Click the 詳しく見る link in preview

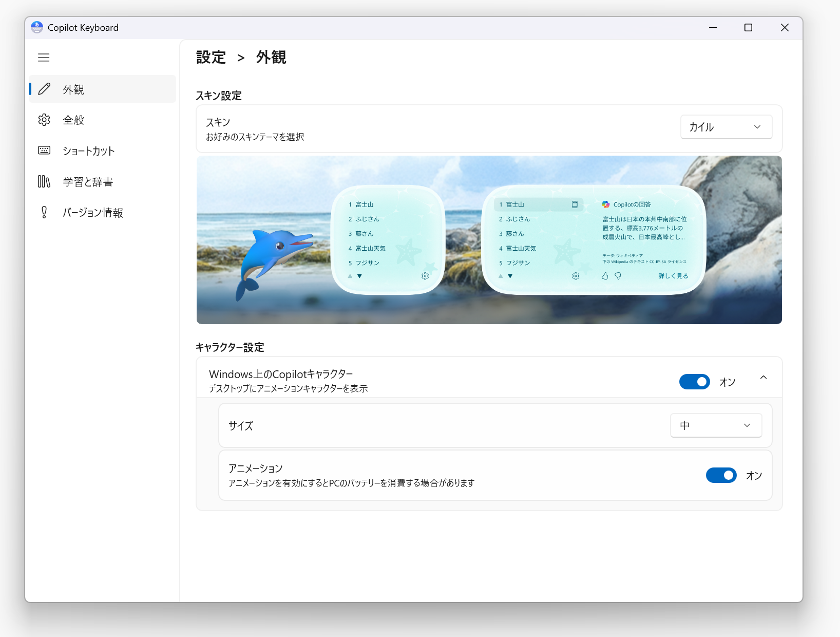point(673,276)
